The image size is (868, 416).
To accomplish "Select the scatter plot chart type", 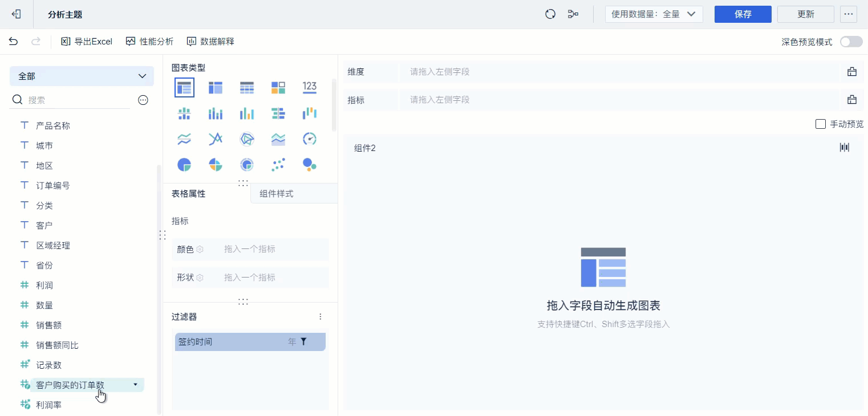I will coord(278,165).
